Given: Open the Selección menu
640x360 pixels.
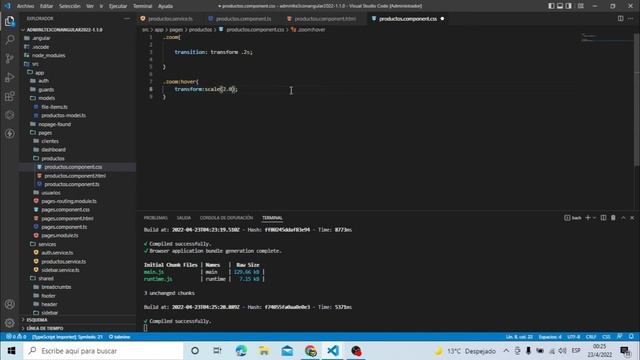Looking at the screenshot, I should 70,6.
